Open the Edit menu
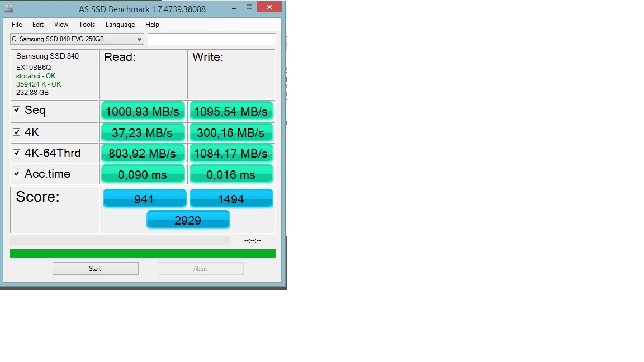This screenshot has width=644, height=362. click(38, 25)
